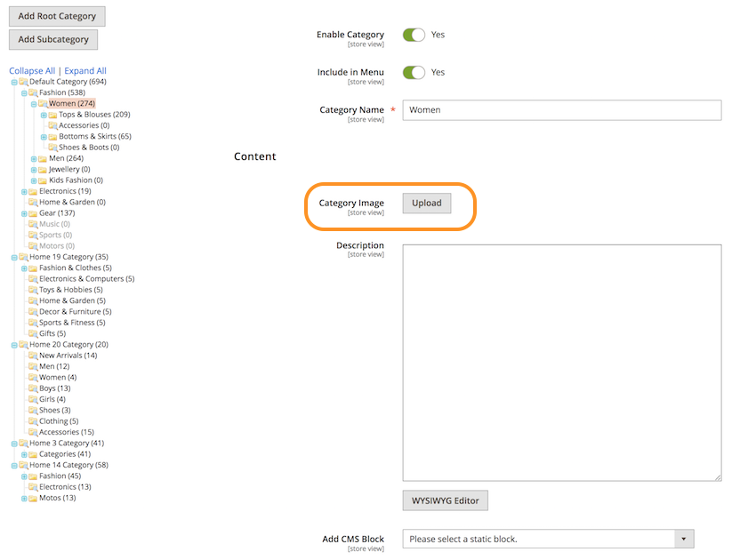Click the Upload category image button

click(427, 204)
